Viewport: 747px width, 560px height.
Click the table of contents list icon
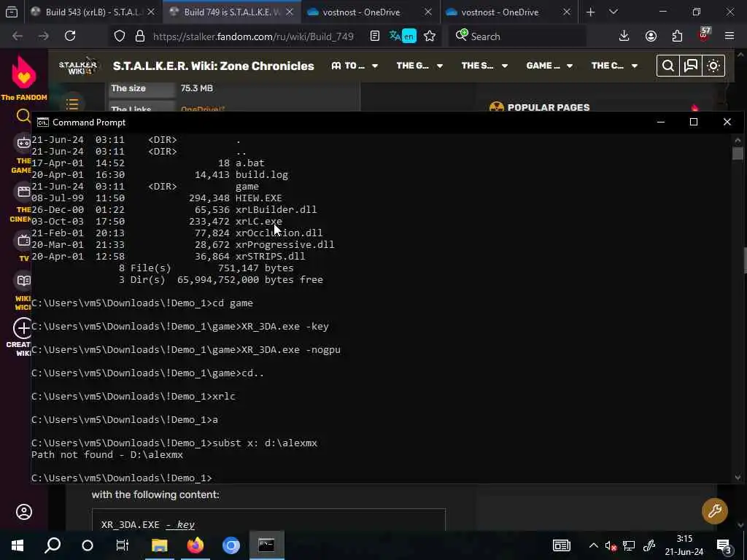(x=72, y=104)
